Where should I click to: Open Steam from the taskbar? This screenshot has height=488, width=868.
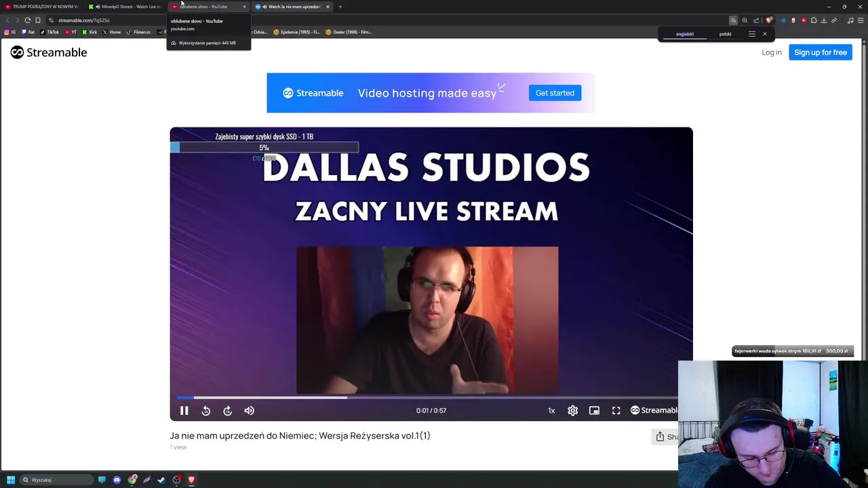point(161,480)
